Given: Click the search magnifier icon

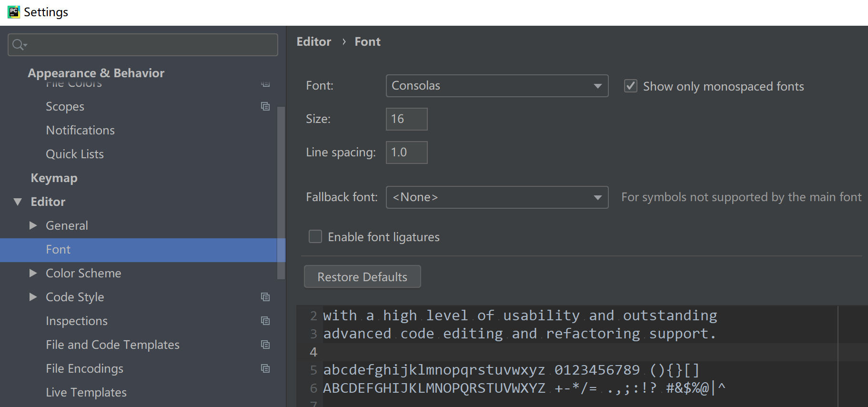Looking at the screenshot, I should (x=19, y=45).
